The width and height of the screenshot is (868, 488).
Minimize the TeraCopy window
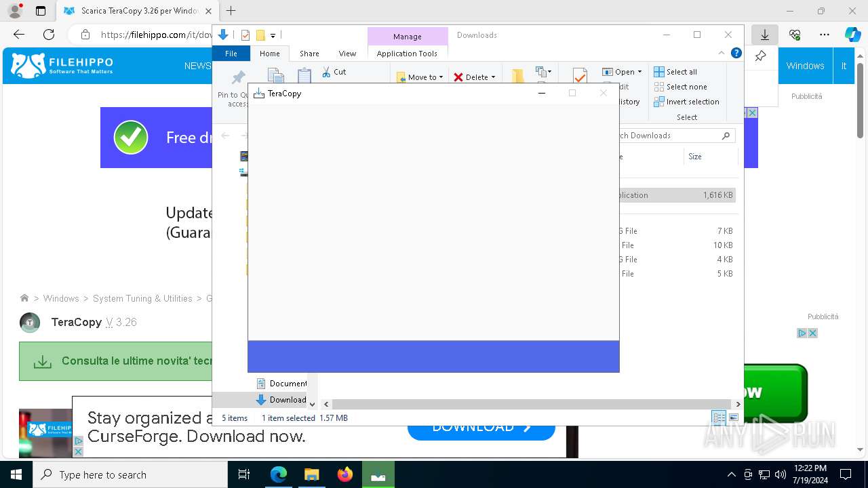[x=542, y=94]
